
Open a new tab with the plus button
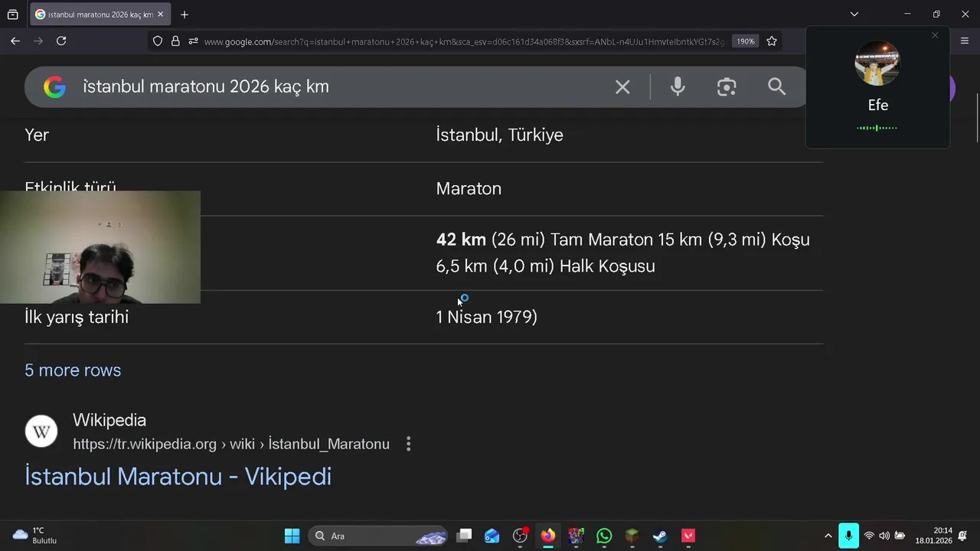point(184,15)
